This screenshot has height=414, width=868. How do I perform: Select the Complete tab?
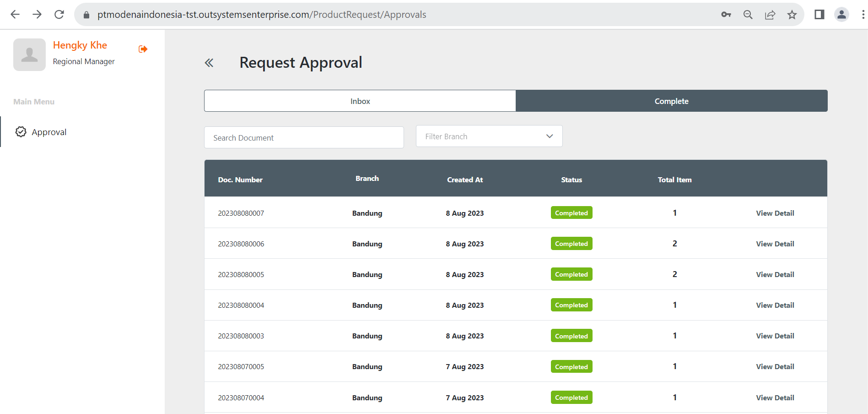tap(671, 101)
